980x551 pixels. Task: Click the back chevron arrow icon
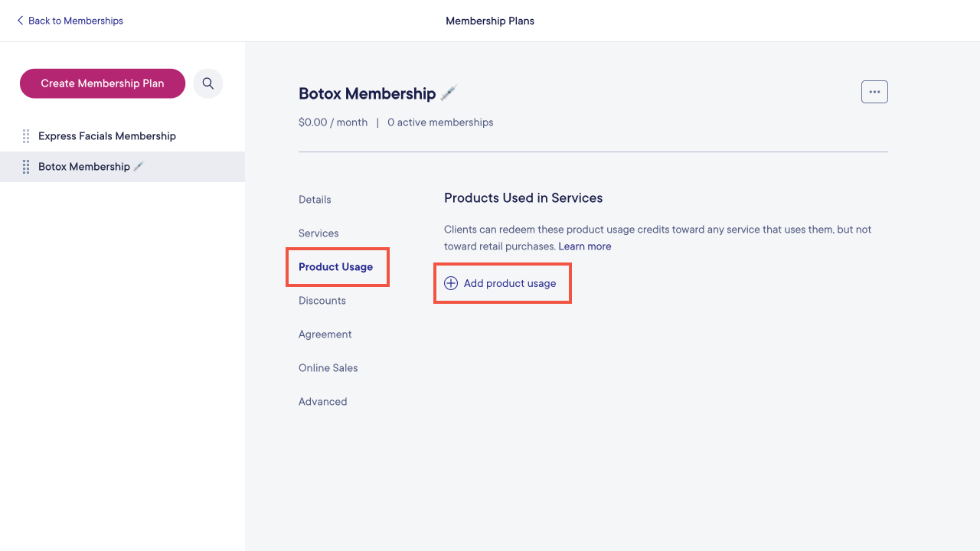coord(20,21)
